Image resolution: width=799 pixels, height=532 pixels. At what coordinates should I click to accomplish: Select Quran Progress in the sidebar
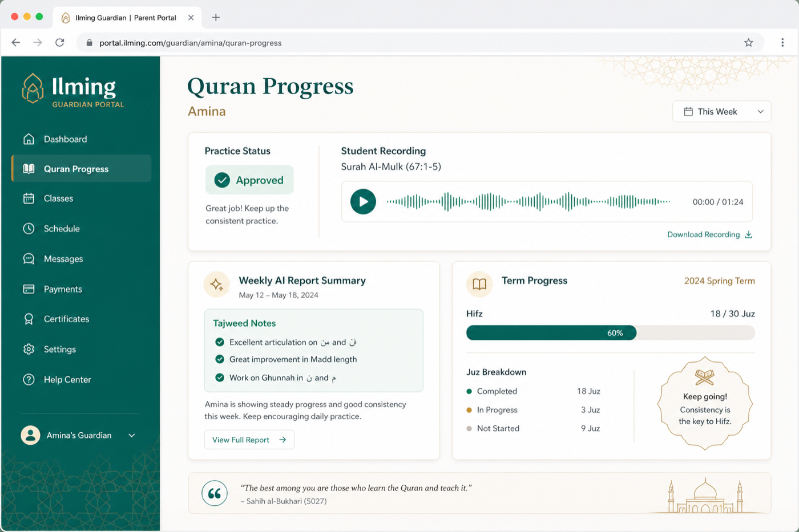click(81, 169)
